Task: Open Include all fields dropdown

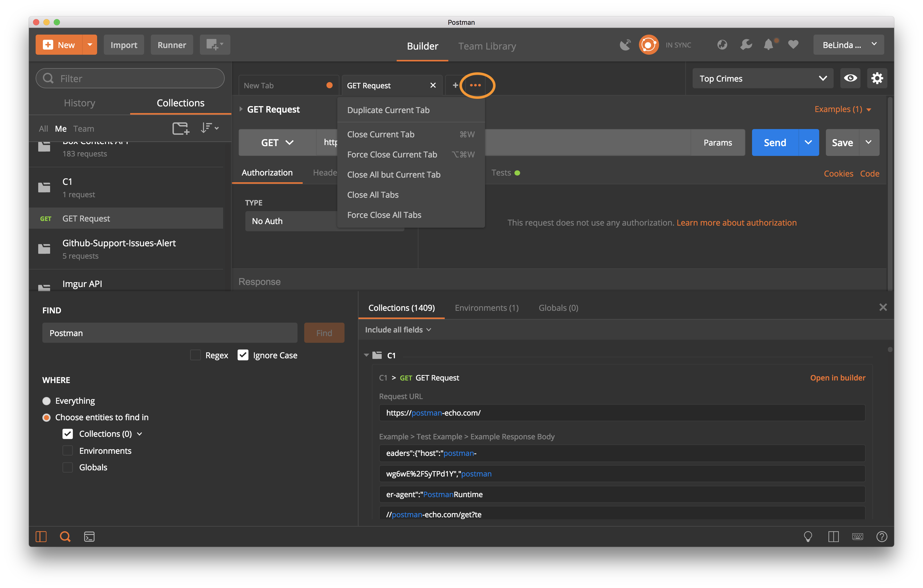Action: tap(398, 329)
